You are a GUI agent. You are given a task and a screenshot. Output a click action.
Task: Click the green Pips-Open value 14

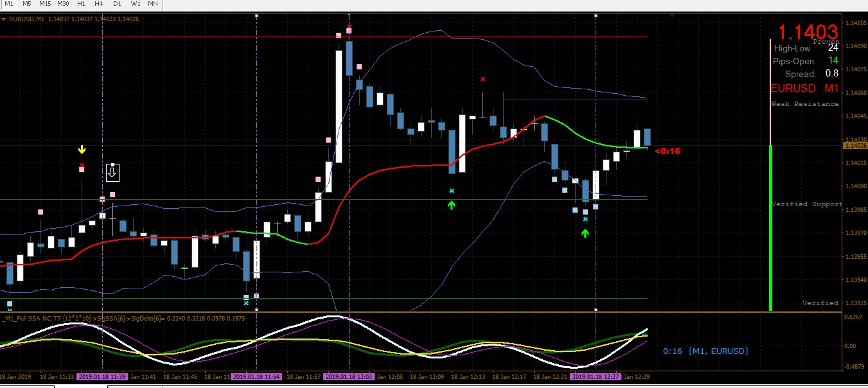point(833,61)
